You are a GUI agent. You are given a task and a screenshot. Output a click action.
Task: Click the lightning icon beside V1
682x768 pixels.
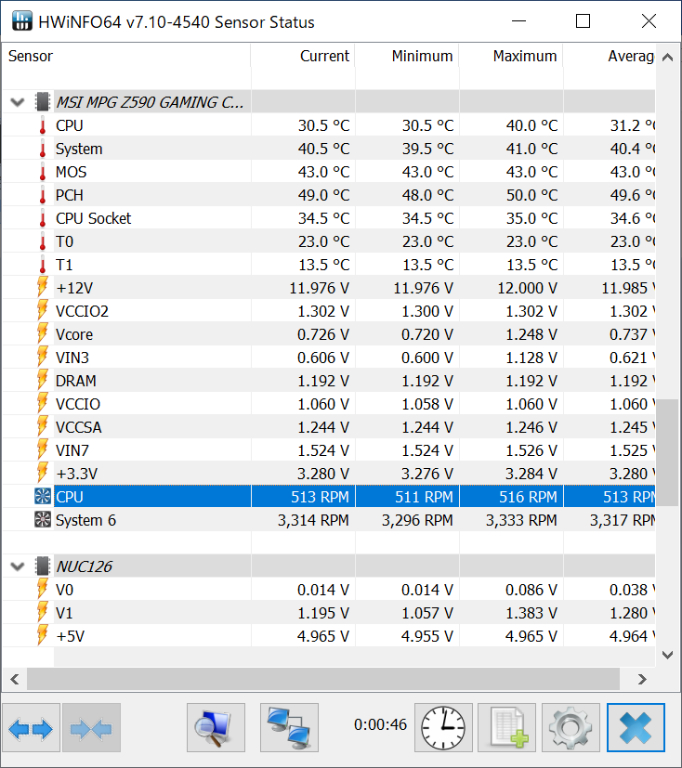[43, 613]
